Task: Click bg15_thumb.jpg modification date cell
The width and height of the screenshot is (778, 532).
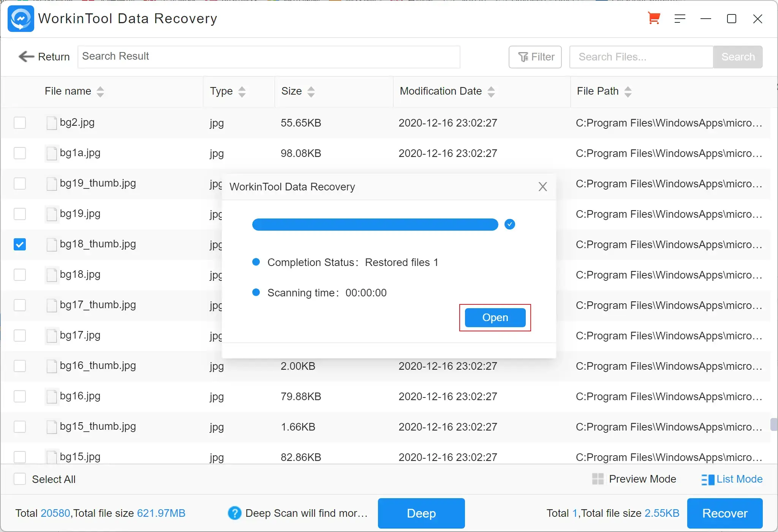Action: (x=448, y=427)
